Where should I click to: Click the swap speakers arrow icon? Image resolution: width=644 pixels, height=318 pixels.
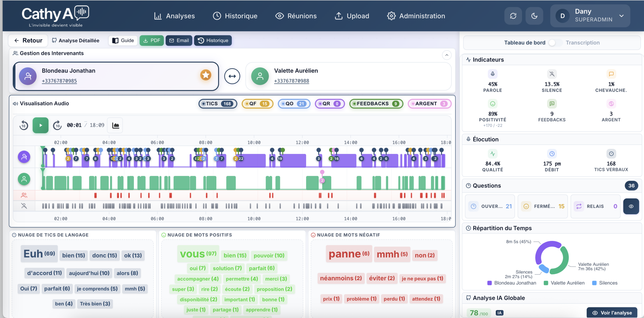coord(232,76)
